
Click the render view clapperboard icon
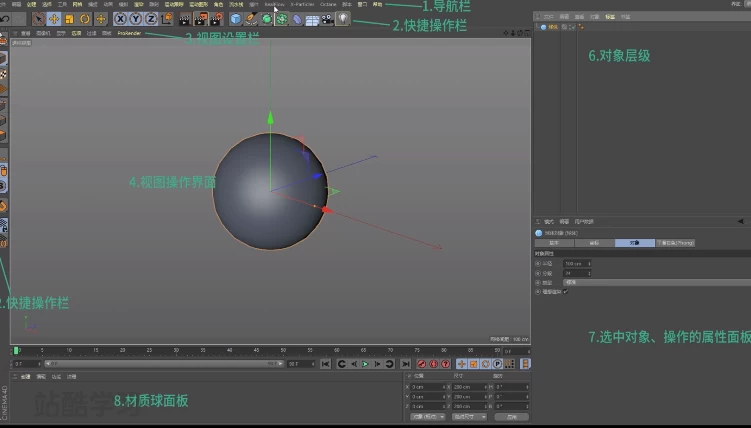(x=183, y=19)
